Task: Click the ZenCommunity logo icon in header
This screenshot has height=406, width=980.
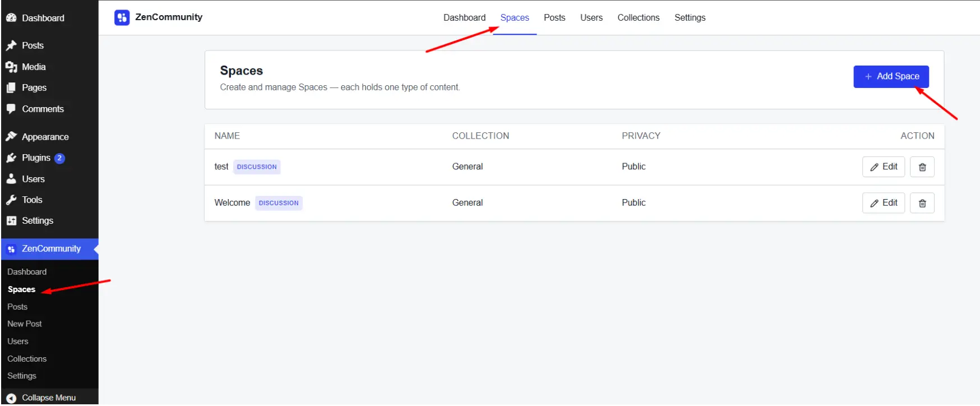Action: pos(122,17)
